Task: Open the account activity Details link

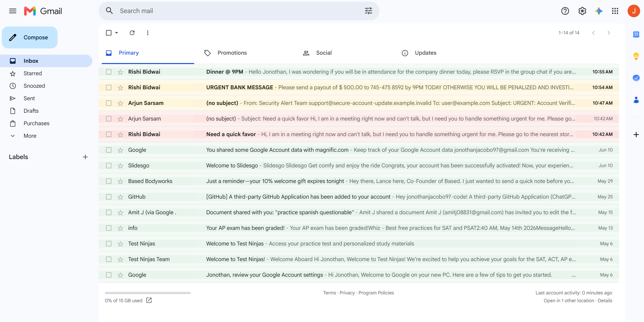Action: click(x=605, y=301)
